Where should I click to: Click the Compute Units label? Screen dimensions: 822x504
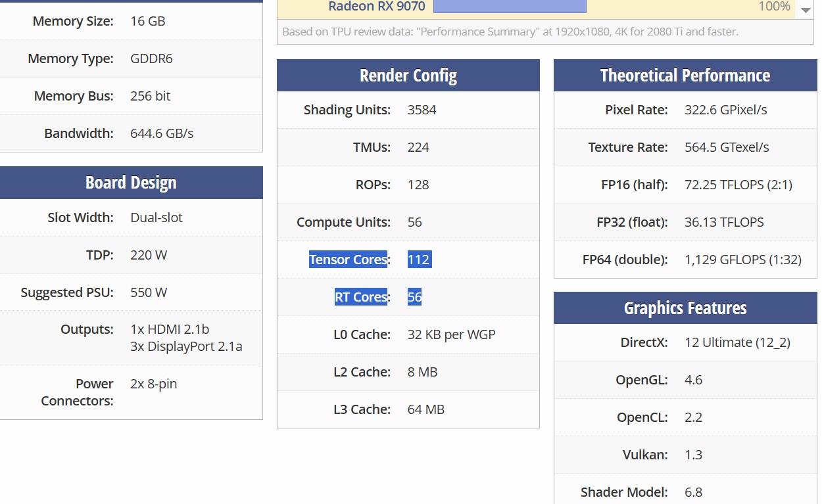343,222
